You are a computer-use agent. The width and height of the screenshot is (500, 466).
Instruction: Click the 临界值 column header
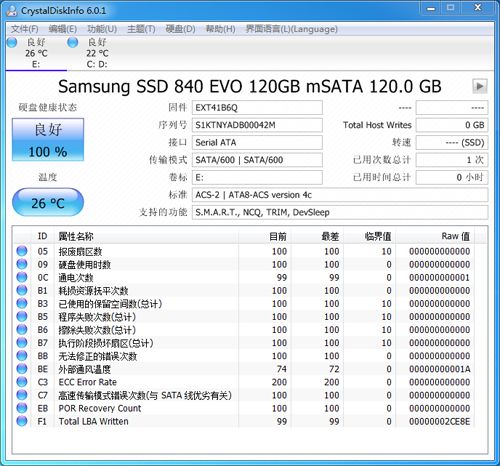[x=369, y=236]
